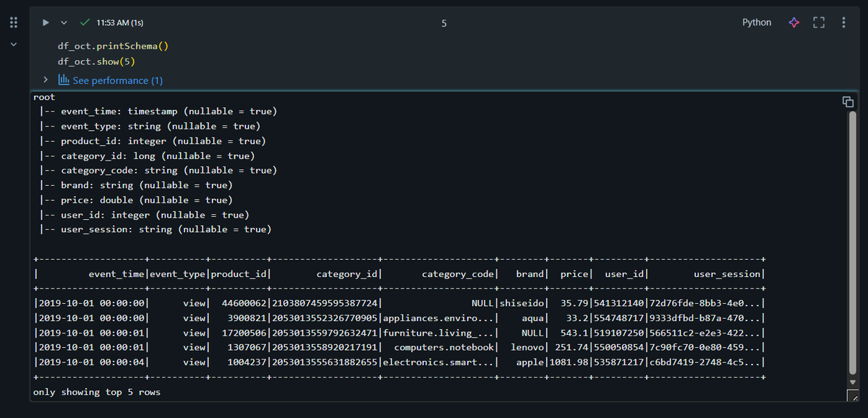
Task: Click the user_session column header
Action: coord(727,274)
